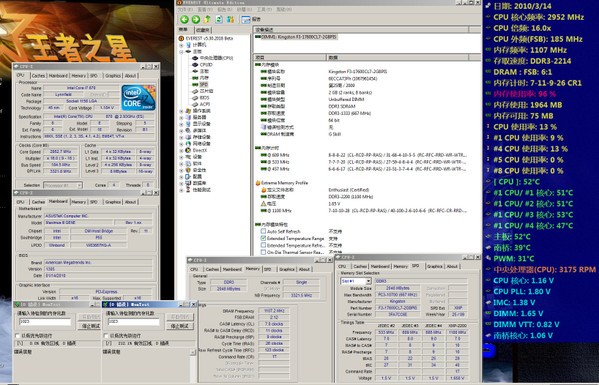Viewport: 599px width, 385px height.
Task: Select the 配置 config tree item
Action: pos(197,176)
